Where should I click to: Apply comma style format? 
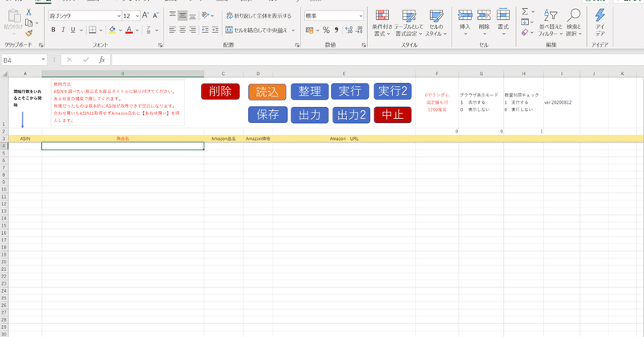[x=336, y=30]
